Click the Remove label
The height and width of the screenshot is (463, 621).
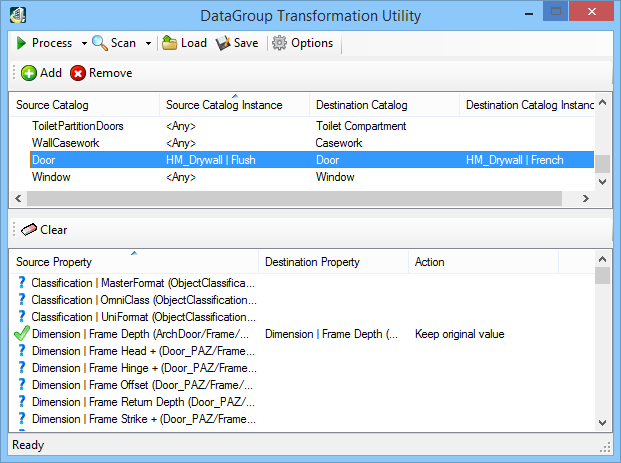tap(110, 73)
